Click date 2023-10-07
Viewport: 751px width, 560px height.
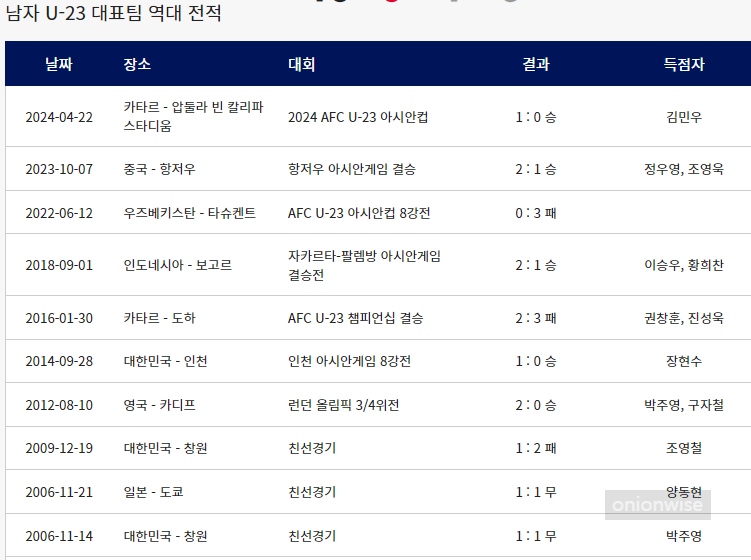click(59, 169)
